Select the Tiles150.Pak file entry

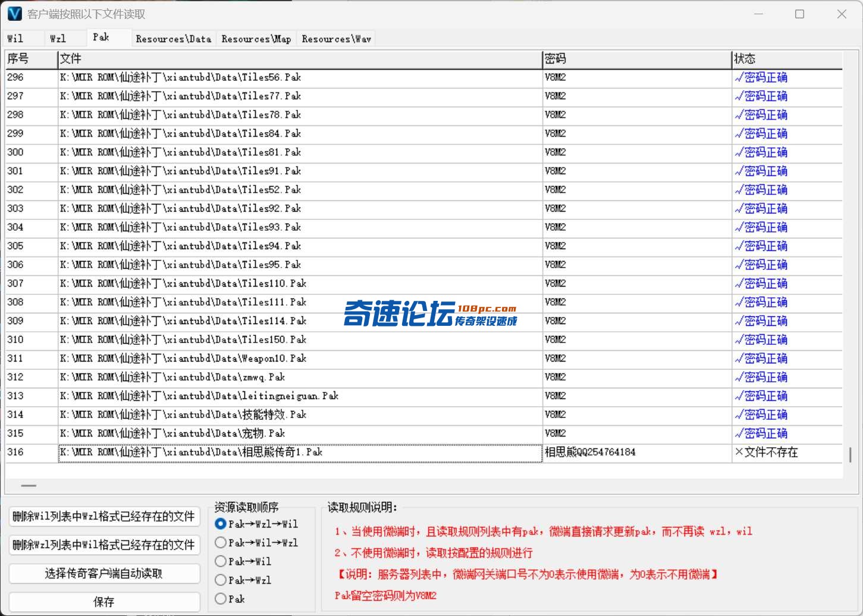(300, 340)
